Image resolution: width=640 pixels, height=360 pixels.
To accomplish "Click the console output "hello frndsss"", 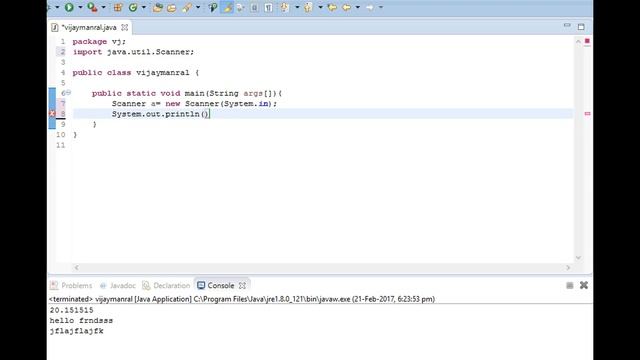I will 81,320.
